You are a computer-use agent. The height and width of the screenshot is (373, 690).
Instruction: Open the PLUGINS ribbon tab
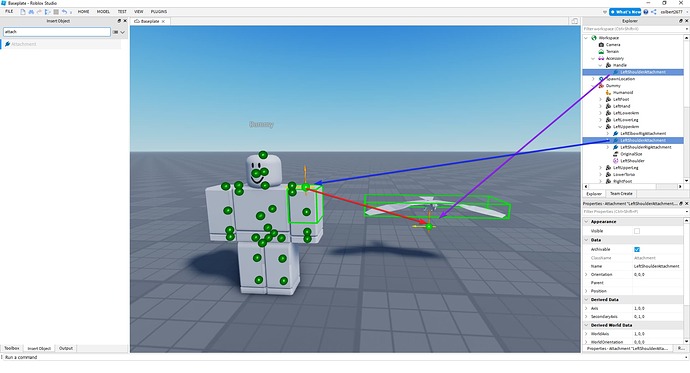[x=159, y=12]
